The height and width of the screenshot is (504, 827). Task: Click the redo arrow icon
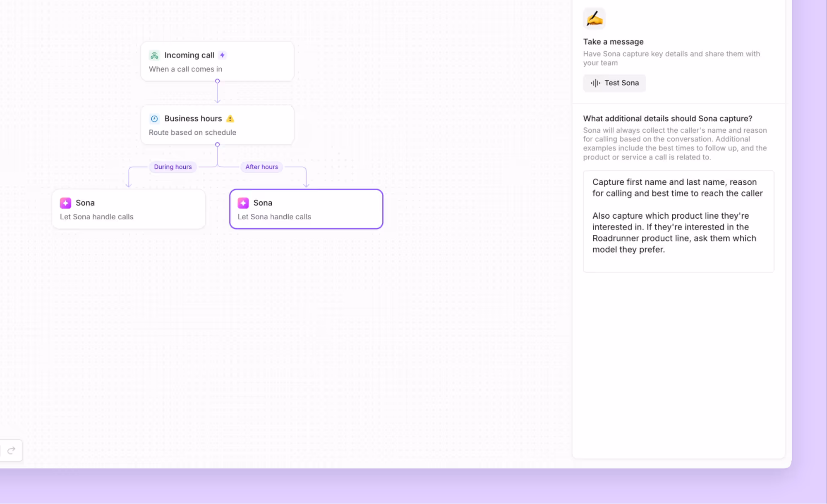[x=11, y=450]
